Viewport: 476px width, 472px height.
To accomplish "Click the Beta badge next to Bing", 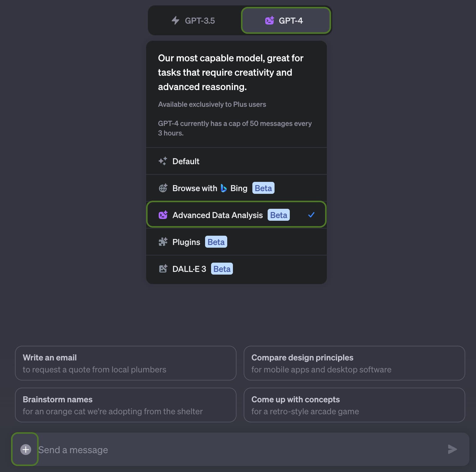I will click(263, 188).
